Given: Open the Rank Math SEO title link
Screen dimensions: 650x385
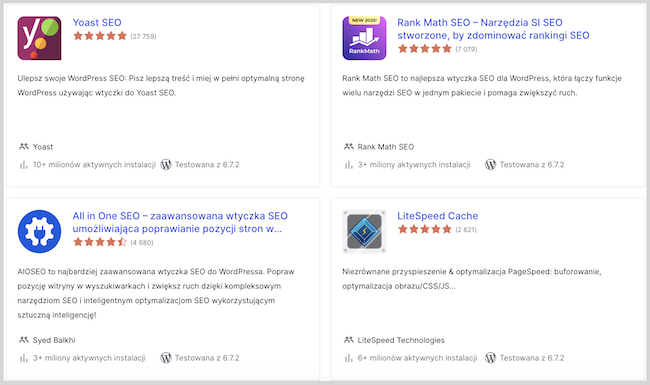Looking at the screenshot, I should [x=493, y=29].
